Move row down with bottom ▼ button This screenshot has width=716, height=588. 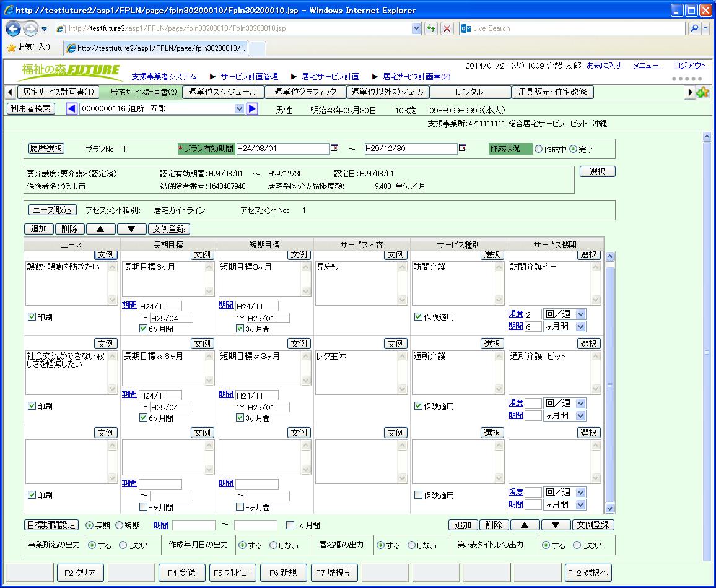pos(556,525)
